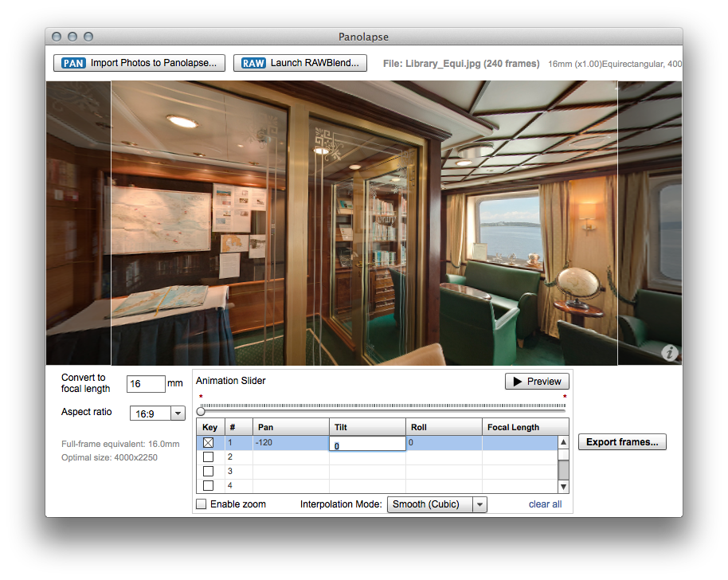Click the Focal Length column header
The height and width of the screenshot is (580, 728).
point(526,427)
